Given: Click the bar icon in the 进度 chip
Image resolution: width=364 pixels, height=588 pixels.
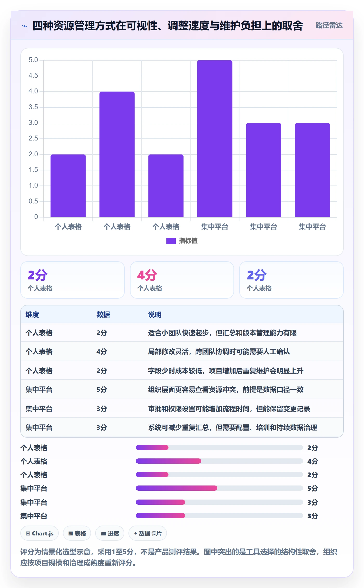Looking at the screenshot, I should pyautogui.click(x=103, y=533).
